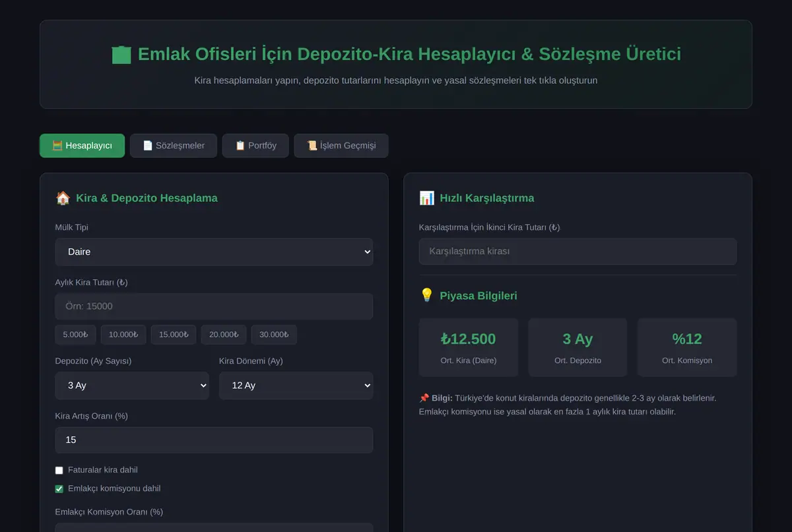Click the house icon beside Kira & Depozito Hesaplama
792x532 pixels.
tap(63, 198)
